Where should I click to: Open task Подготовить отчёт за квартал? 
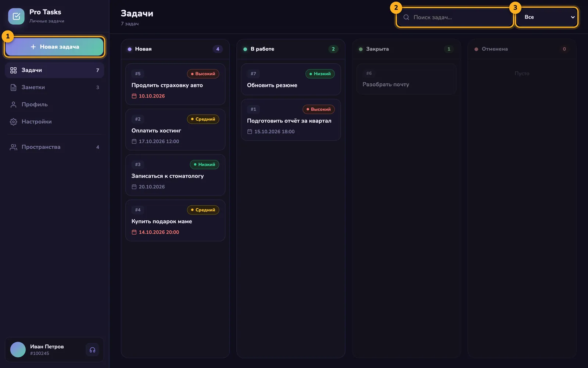(x=291, y=120)
